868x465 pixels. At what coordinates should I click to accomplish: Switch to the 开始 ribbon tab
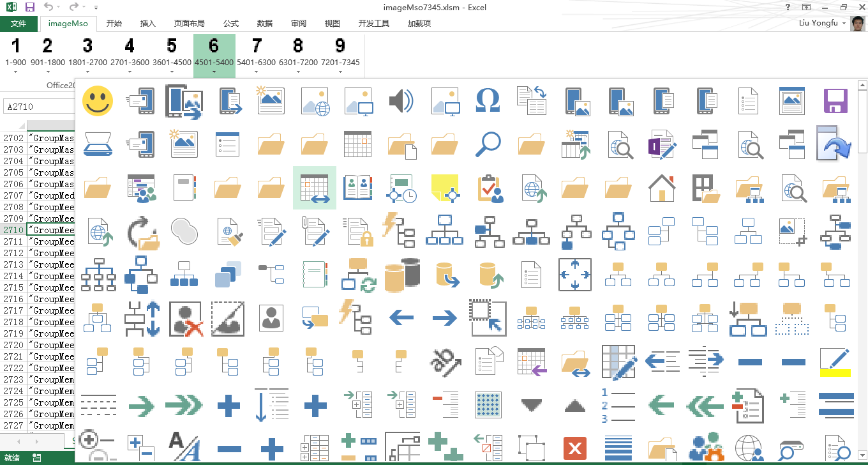point(114,23)
